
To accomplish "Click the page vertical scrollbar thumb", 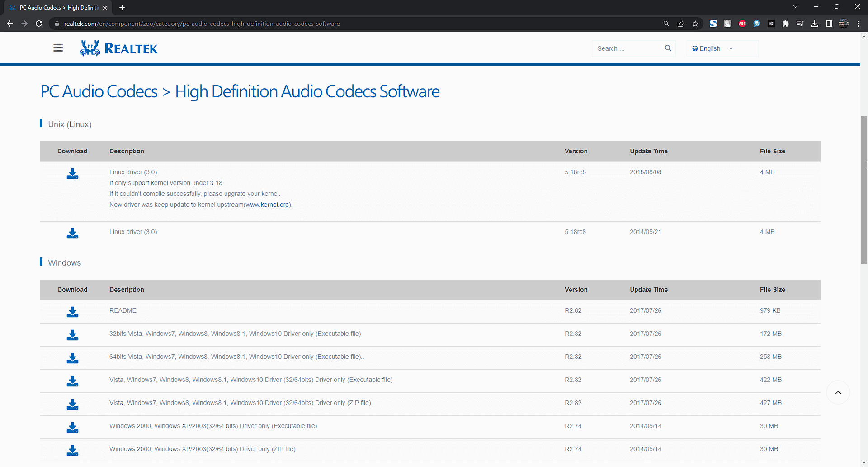I will point(864,190).
